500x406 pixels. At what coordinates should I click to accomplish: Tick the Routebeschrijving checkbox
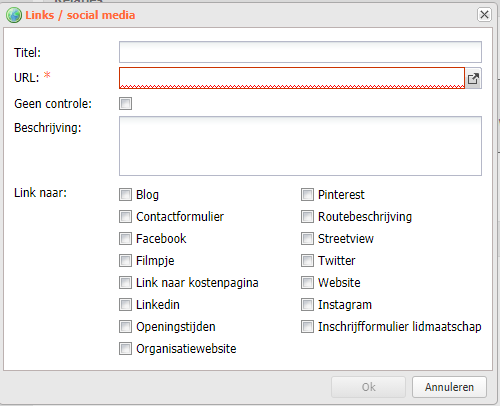pos(307,216)
